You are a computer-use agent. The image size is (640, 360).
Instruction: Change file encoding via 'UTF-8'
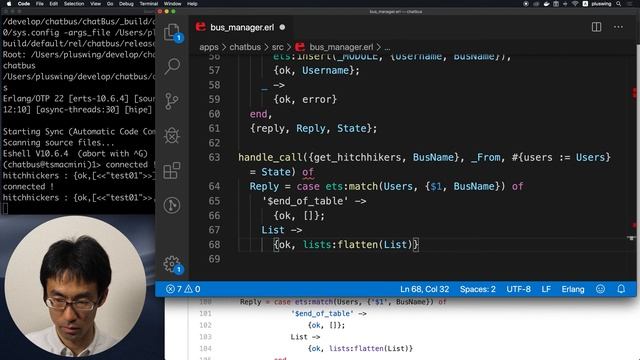[x=518, y=289]
